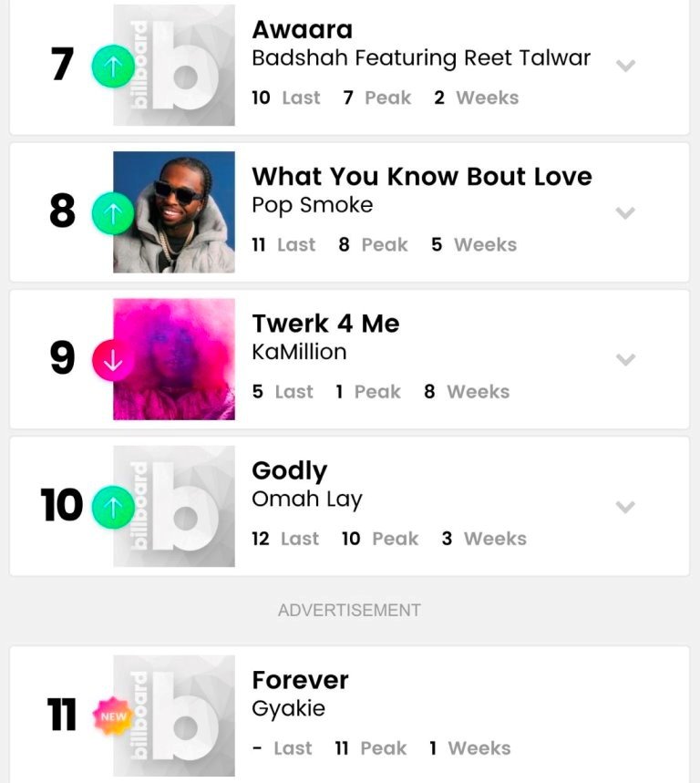Expand the Twerk 4 Me chevron
Image resolution: width=700 pixels, height=783 pixels.
click(x=625, y=360)
